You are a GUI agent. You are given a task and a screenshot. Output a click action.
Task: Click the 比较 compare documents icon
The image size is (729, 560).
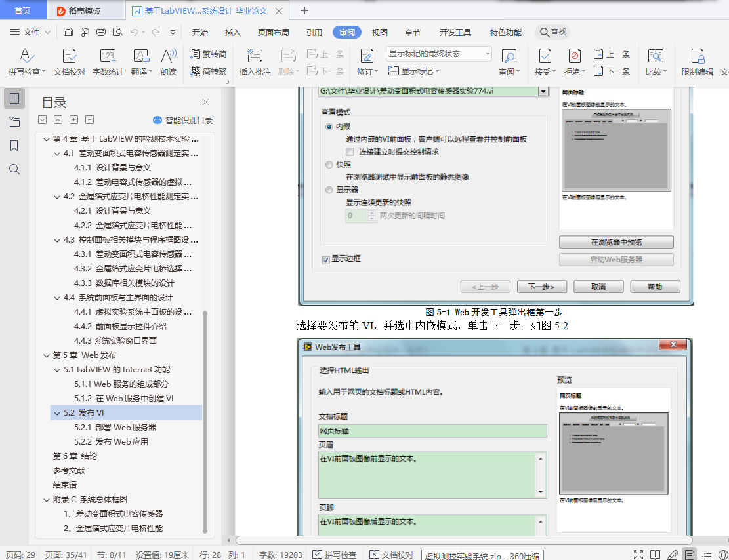point(656,56)
